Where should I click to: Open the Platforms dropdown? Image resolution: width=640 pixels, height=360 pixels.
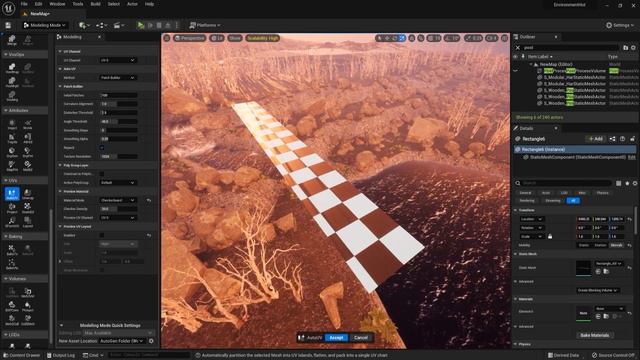coord(205,25)
